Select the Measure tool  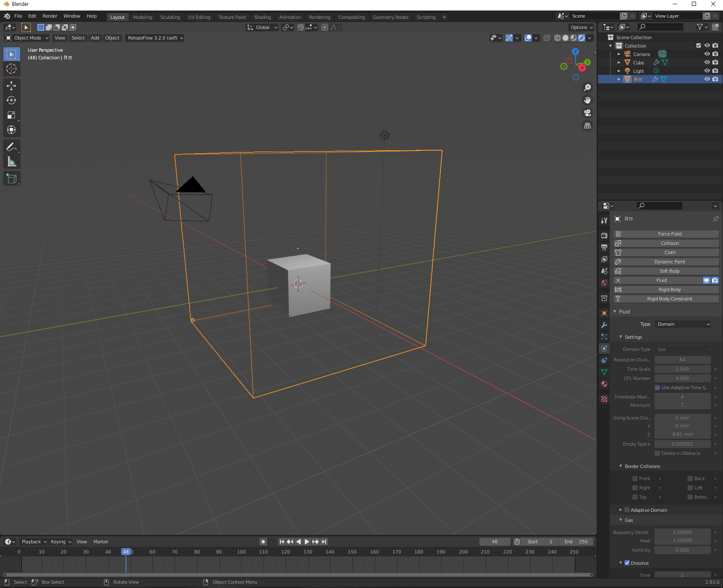pos(11,162)
